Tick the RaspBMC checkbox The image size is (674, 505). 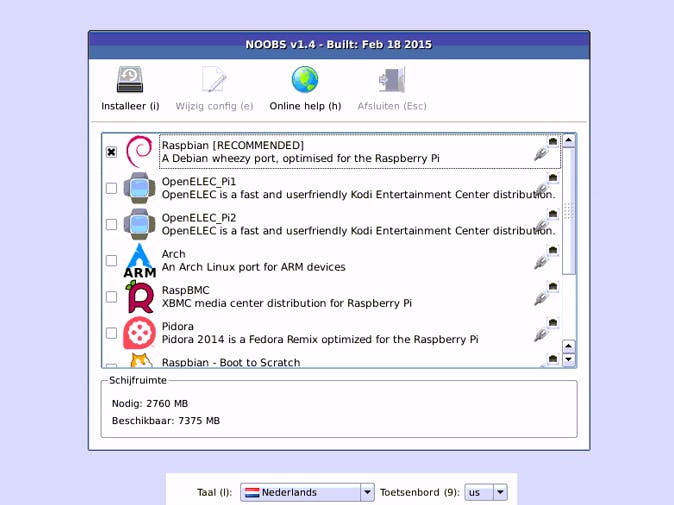click(x=111, y=297)
